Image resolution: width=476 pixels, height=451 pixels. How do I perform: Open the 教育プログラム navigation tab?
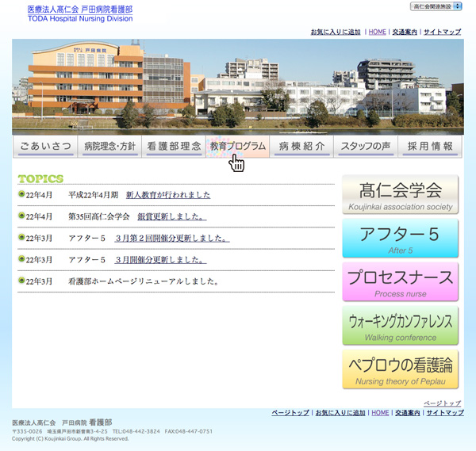coord(237,147)
